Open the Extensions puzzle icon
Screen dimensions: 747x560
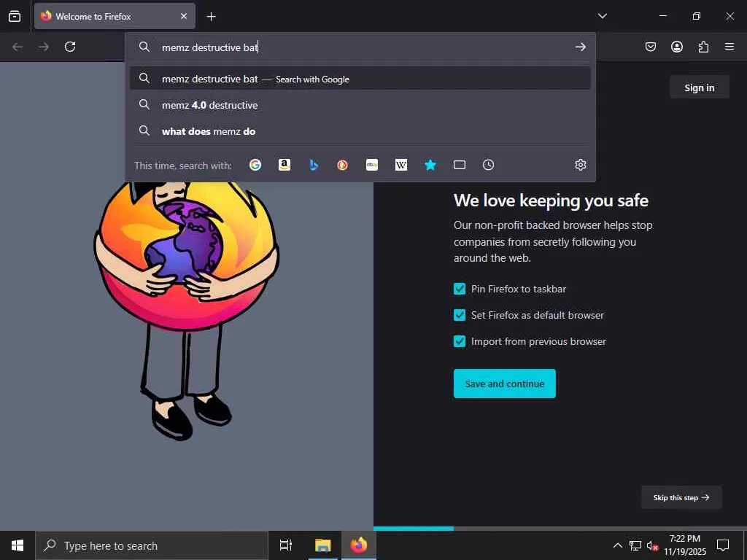(703, 47)
